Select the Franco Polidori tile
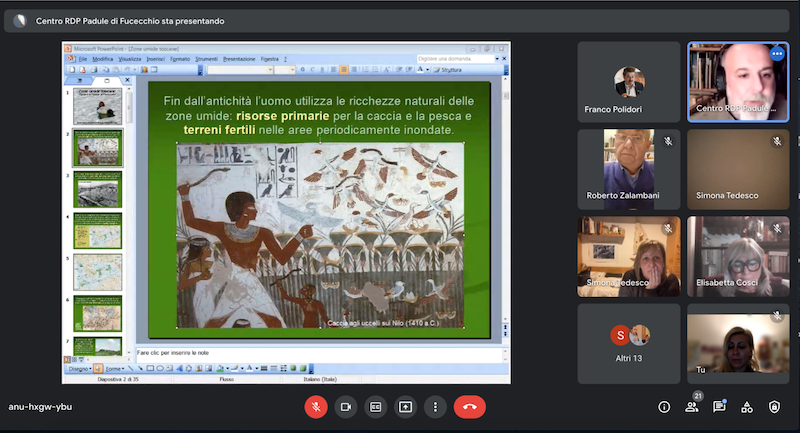 (x=629, y=83)
